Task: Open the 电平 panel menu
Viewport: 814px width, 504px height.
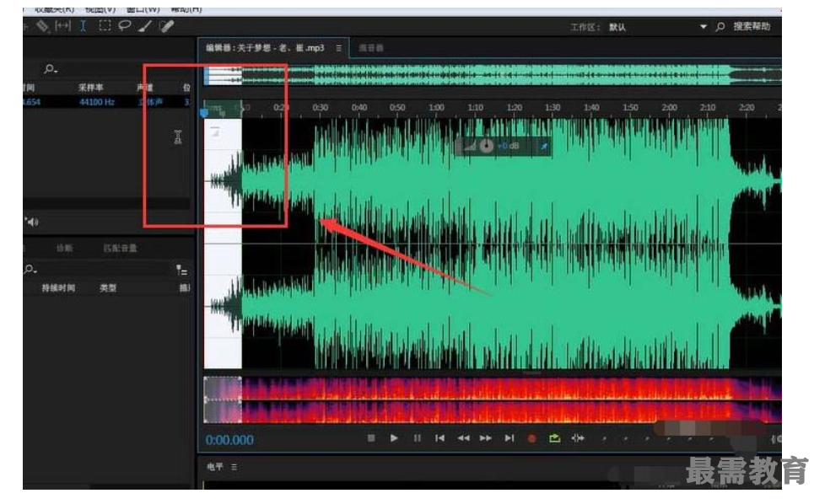Action: (234, 466)
